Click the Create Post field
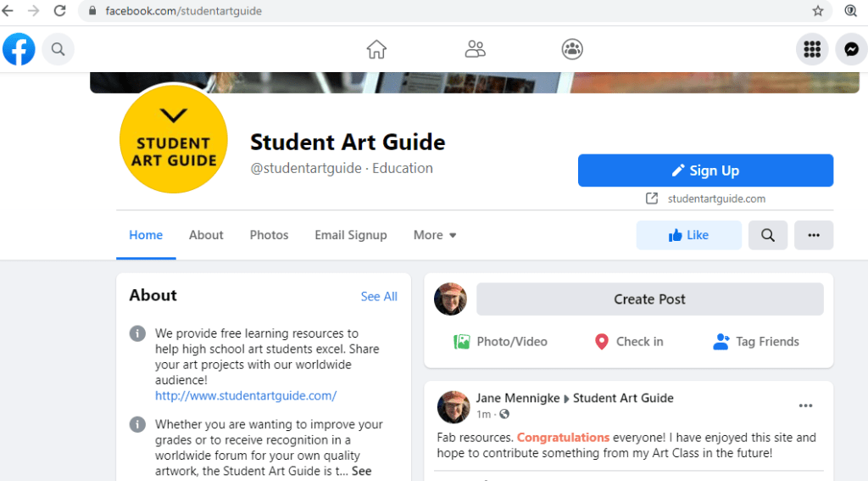The width and height of the screenshot is (868, 481). [649, 299]
